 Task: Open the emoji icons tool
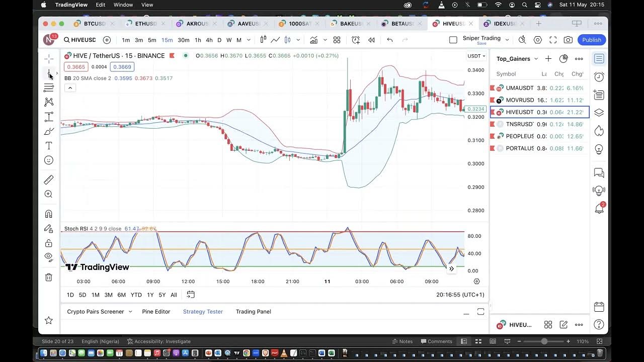49,160
